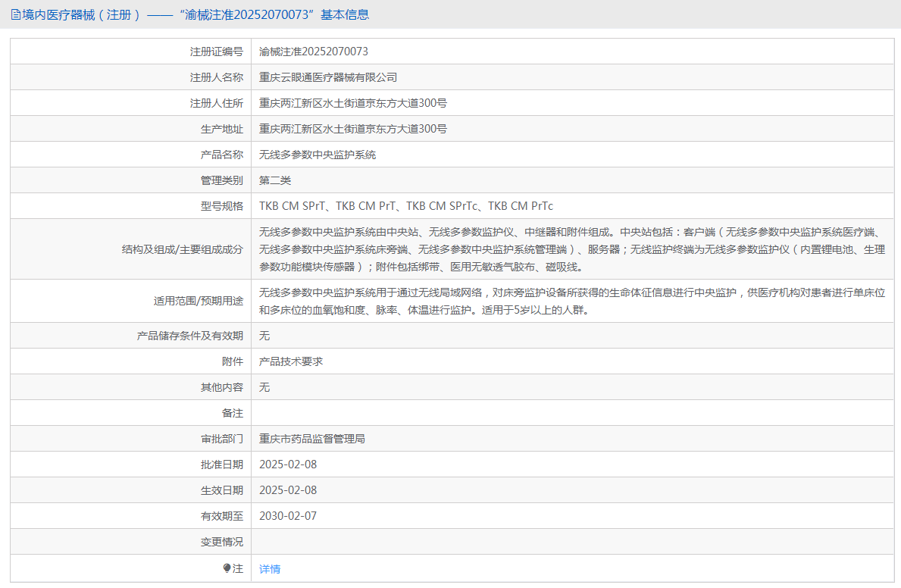Click the 适用范围/预期用途 label
The width and height of the screenshot is (901, 588).
pyautogui.click(x=199, y=301)
